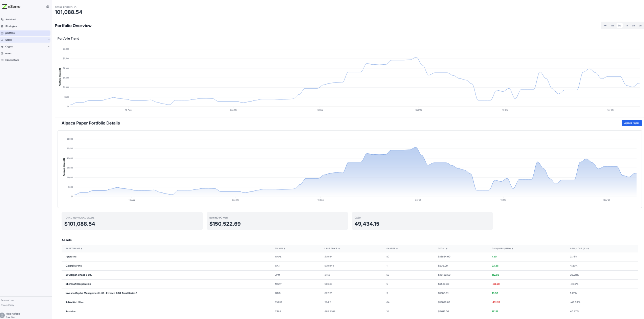
Task: Switch chart to 1Y period
Action: pyautogui.click(x=627, y=25)
